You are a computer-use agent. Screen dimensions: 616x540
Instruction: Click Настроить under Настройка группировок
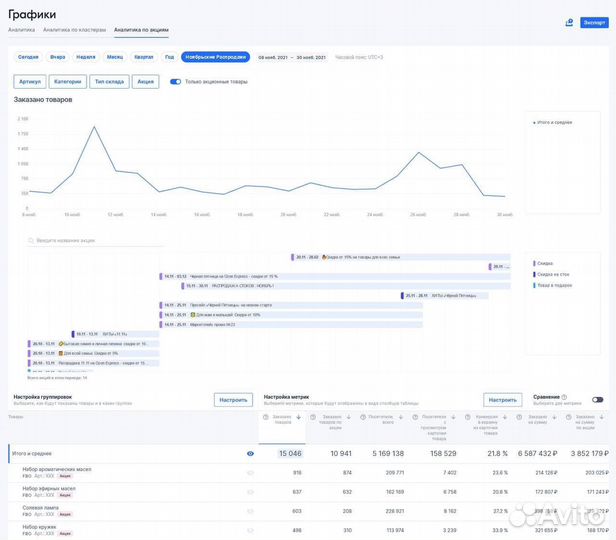point(233,400)
